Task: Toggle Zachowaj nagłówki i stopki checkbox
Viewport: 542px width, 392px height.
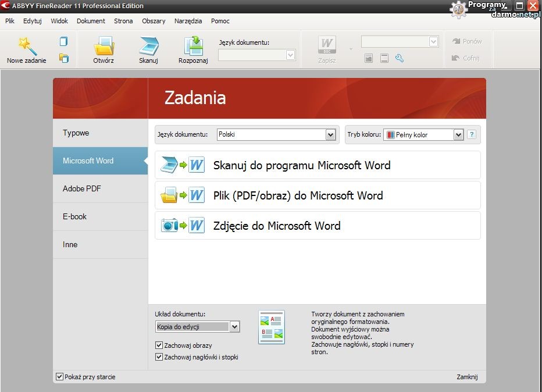Action: (x=159, y=357)
